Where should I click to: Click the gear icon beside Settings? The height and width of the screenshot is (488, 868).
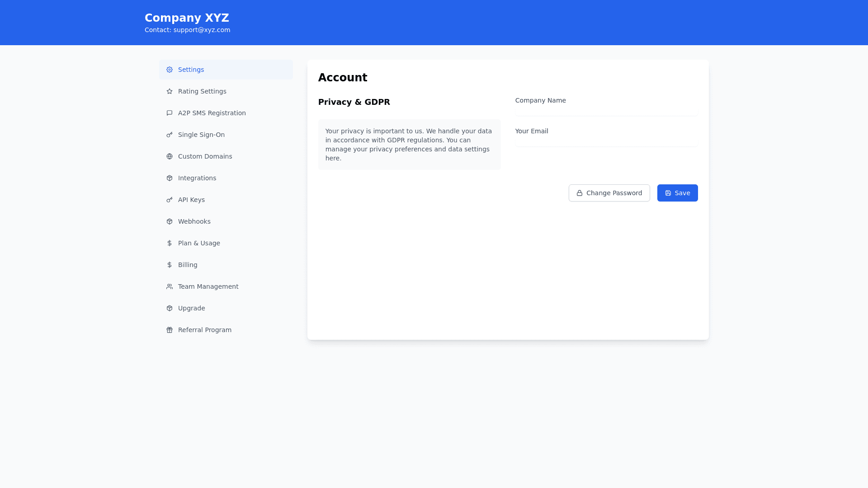pyautogui.click(x=170, y=70)
